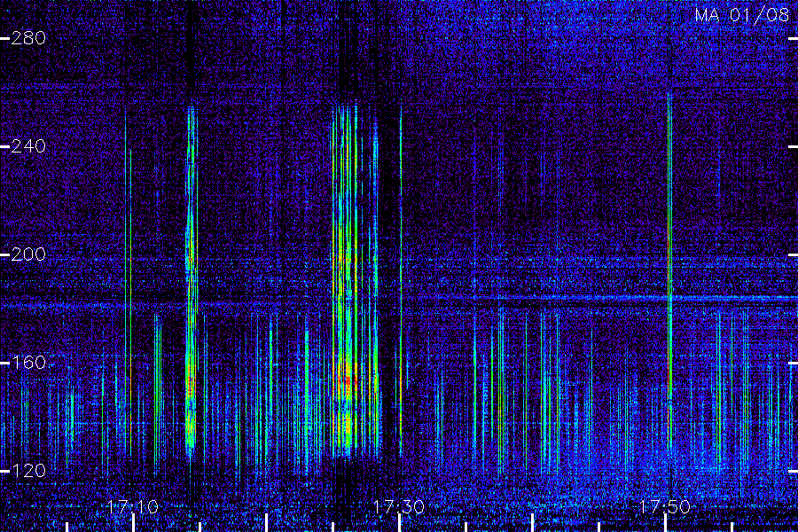This screenshot has height=532, width=798.
Task: Click the 120 frequency axis label
Action: 28,471
